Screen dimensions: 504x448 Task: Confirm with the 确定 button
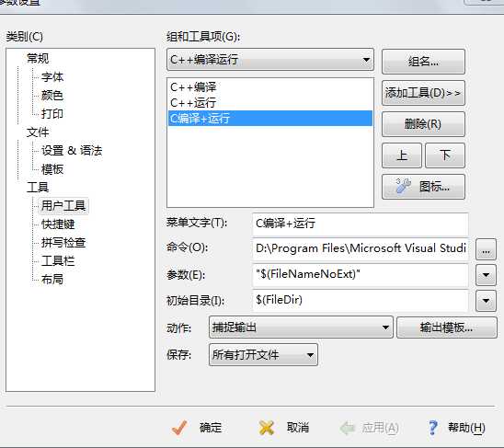coord(197,428)
